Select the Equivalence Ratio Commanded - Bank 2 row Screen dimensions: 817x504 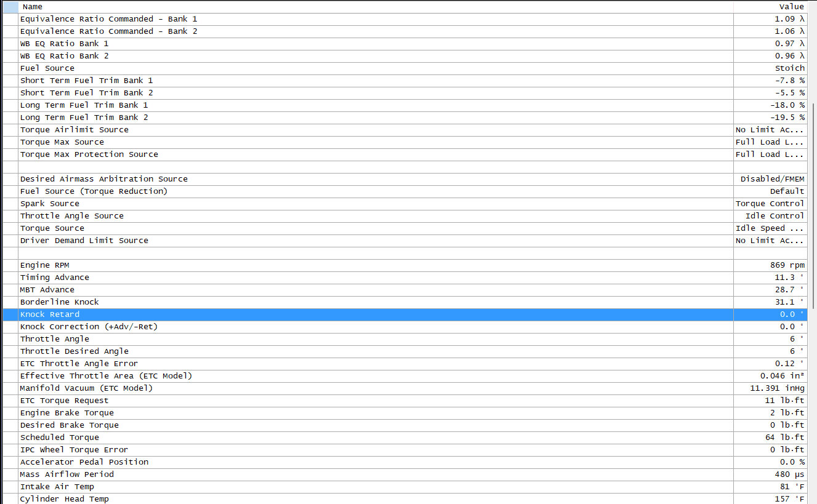405,31
